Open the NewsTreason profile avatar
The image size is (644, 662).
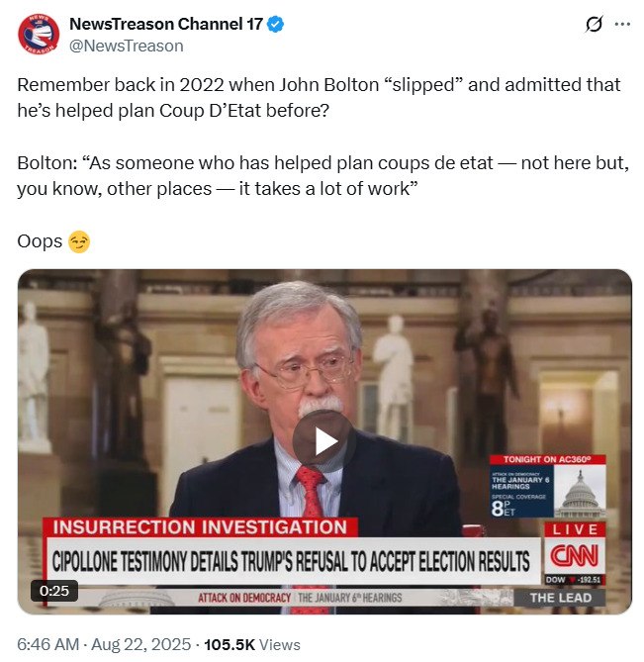point(39,35)
